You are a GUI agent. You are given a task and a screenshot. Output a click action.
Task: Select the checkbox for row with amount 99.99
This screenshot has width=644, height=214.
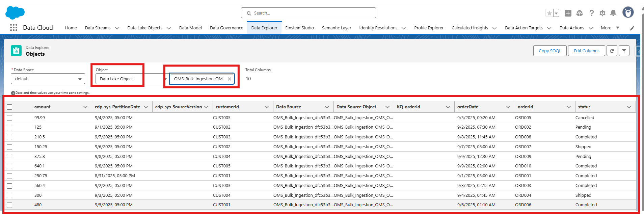(x=9, y=118)
